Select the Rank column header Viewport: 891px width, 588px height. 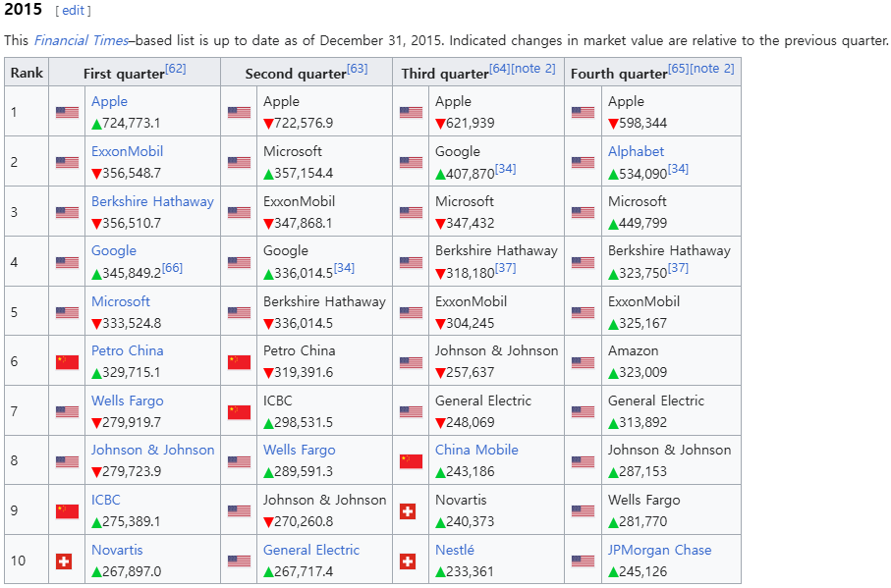[x=27, y=72]
